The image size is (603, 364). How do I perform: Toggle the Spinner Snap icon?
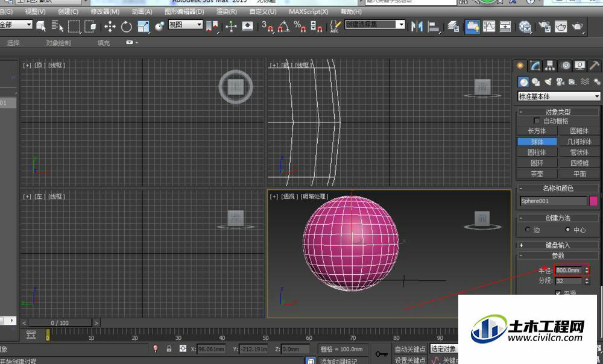pos(316,27)
